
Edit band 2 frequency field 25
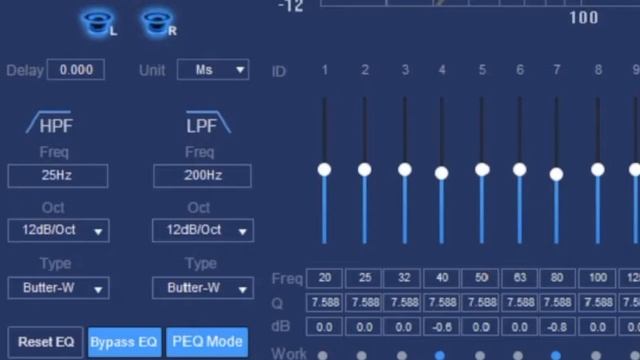[363, 278]
